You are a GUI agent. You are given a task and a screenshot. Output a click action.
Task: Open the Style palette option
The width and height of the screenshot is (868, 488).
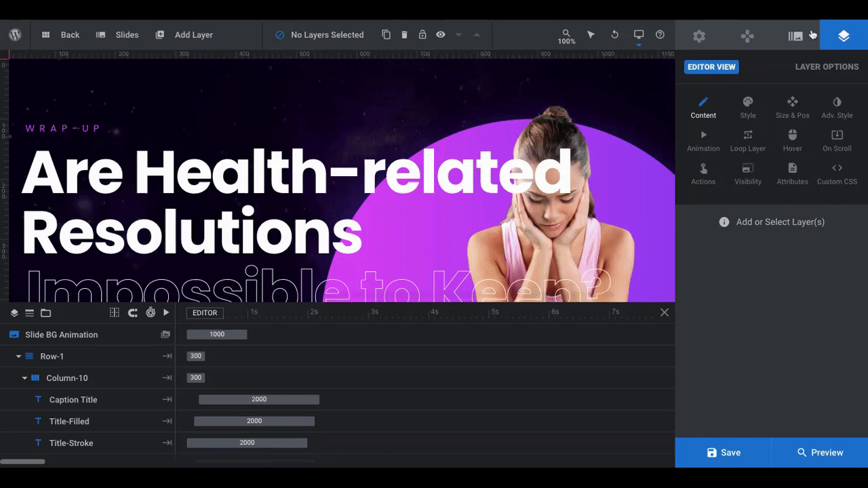(748, 108)
